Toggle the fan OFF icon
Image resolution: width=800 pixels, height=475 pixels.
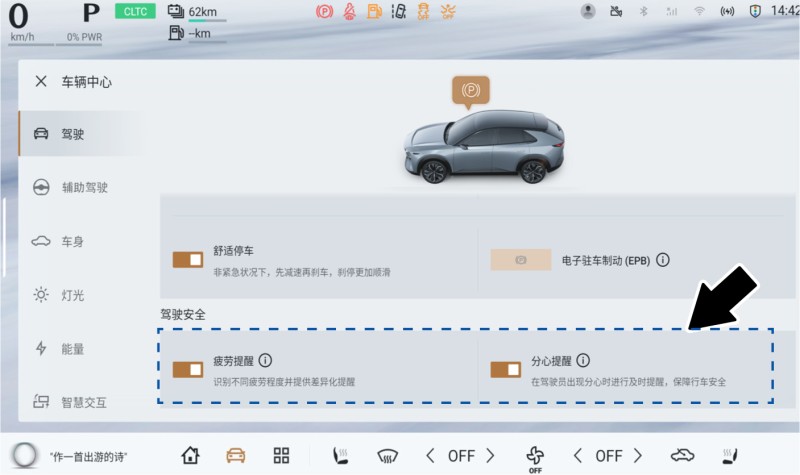535,459
